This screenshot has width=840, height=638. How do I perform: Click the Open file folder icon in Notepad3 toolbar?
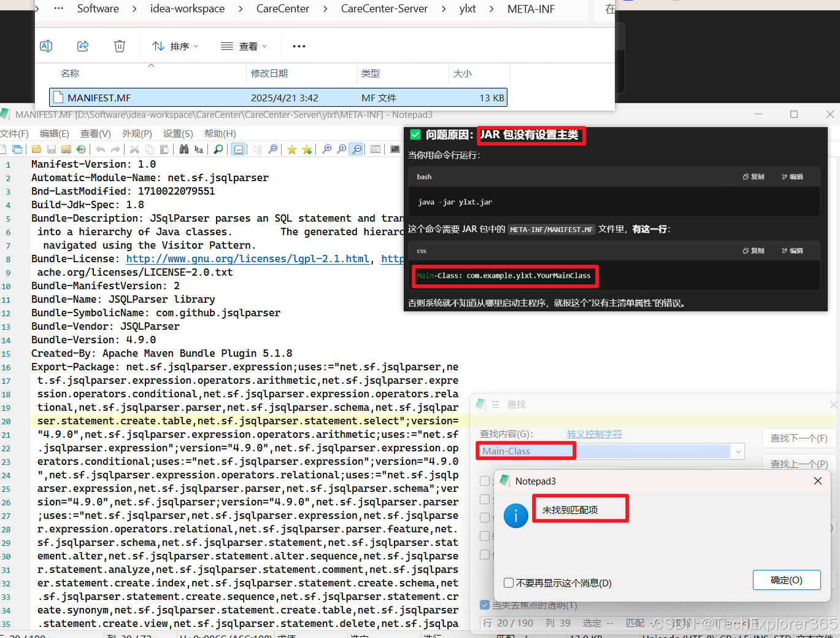pos(36,149)
